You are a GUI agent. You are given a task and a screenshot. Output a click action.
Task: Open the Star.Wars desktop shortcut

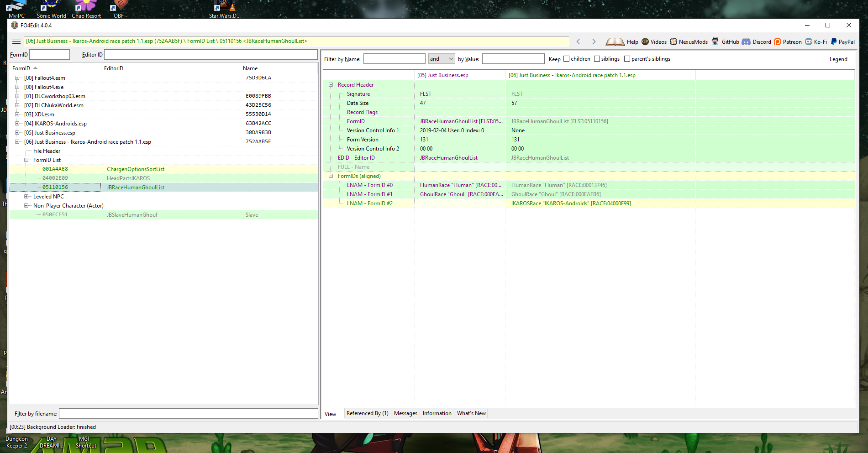point(225,9)
